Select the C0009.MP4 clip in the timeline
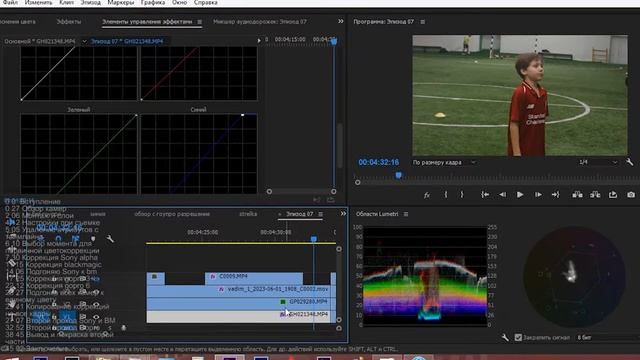Viewport: 640px width, 360px height. [x=253, y=278]
